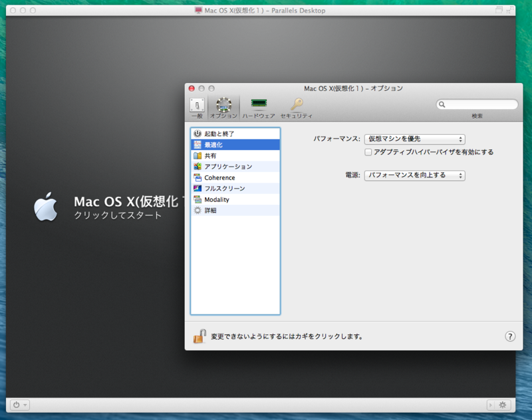Select 最適化 in the options list
Screen dimensions: 532x420
coord(235,145)
